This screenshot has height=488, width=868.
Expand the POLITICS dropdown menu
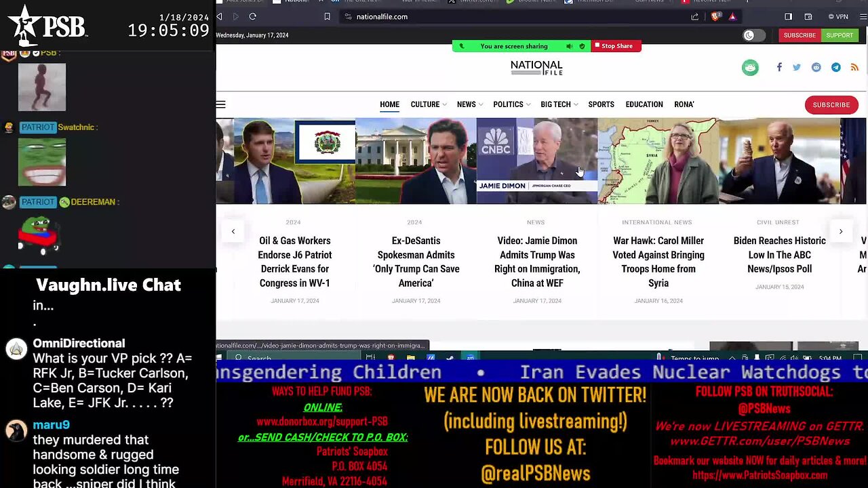(512, 104)
